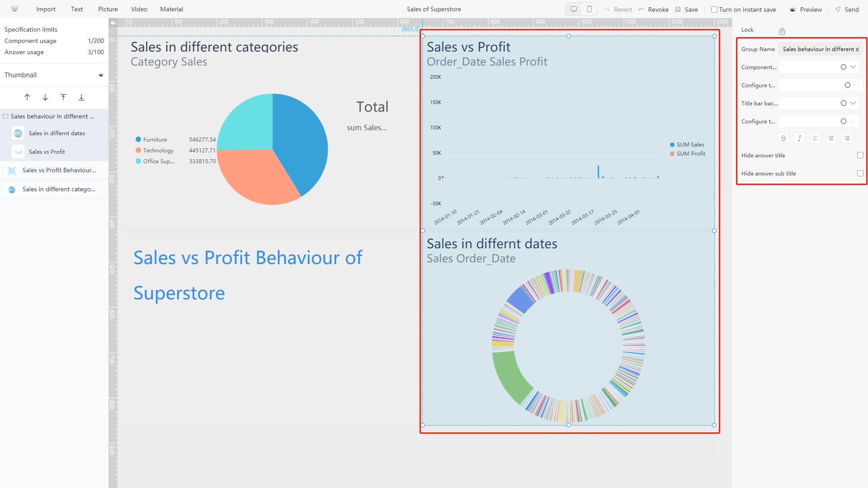Switch to desktop view mode
This screenshot has width=868, height=488.
click(574, 9)
